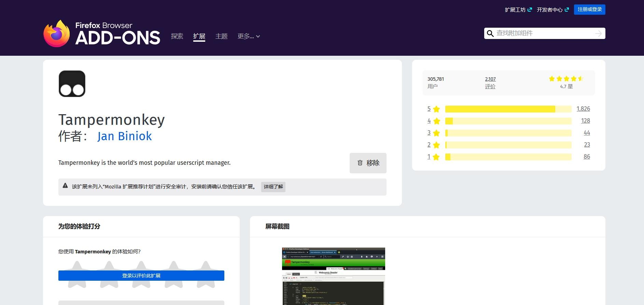Click the 移除 remove button
The height and width of the screenshot is (305, 644).
pyautogui.click(x=368, y=163)
